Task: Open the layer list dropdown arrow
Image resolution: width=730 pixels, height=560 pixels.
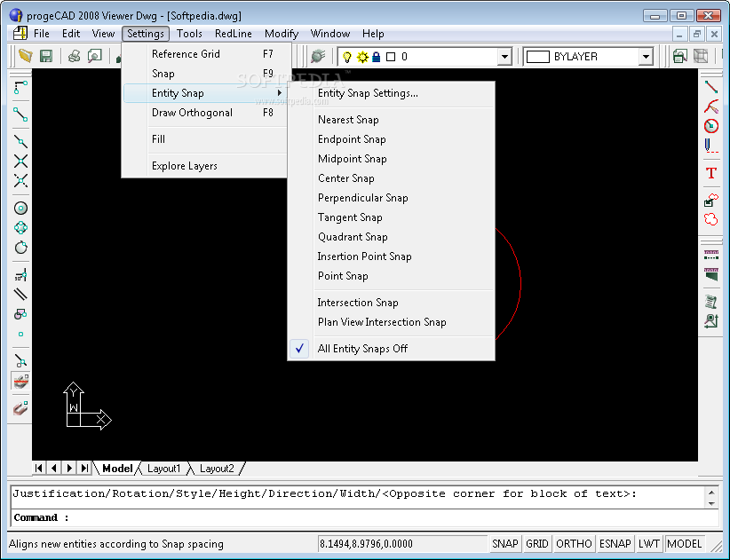Action: pyautogui.click(x=504, y=57)
